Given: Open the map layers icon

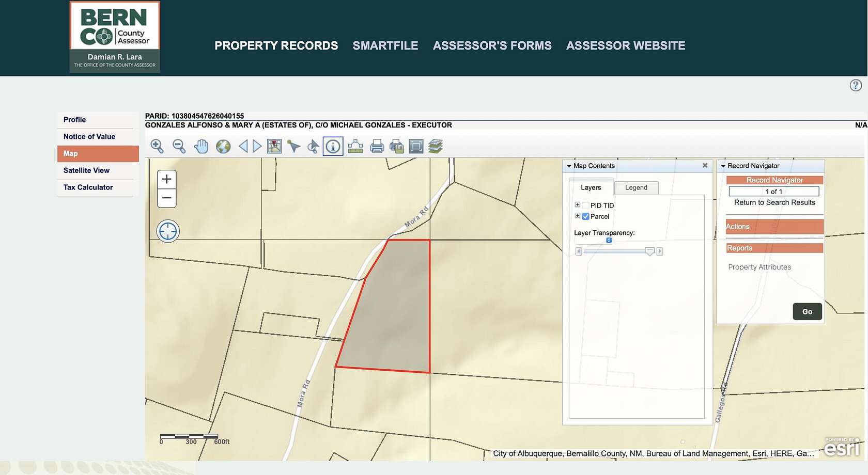Looking at the screenshot, I should coord(436,146).
